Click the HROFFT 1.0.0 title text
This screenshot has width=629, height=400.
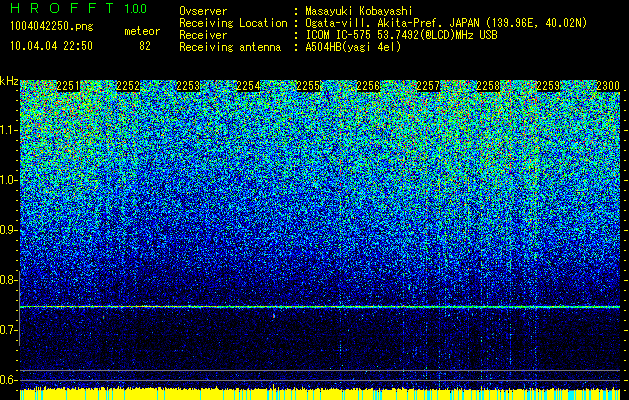[79, 8]
